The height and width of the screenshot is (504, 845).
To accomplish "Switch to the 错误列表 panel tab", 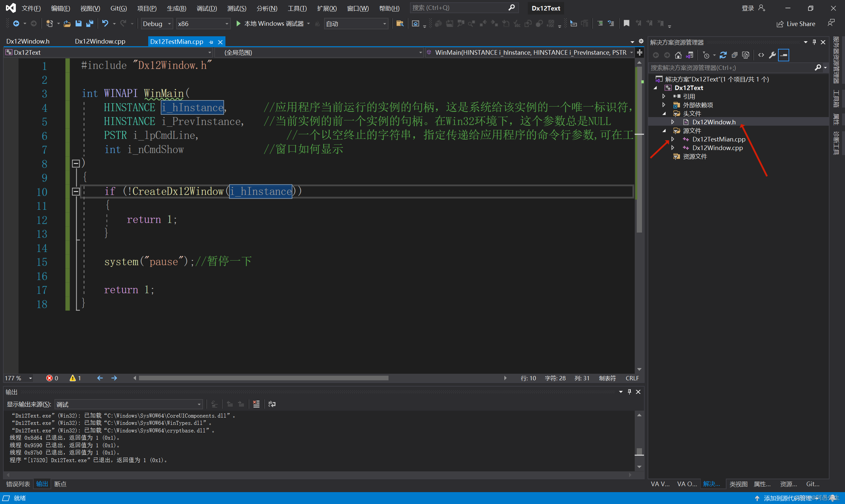I will pyautogui.click(x=18, y=484).
